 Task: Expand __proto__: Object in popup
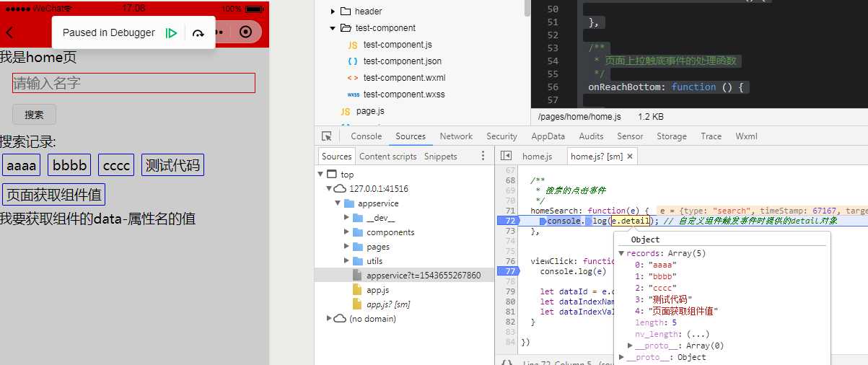click(x=622, y=357)
